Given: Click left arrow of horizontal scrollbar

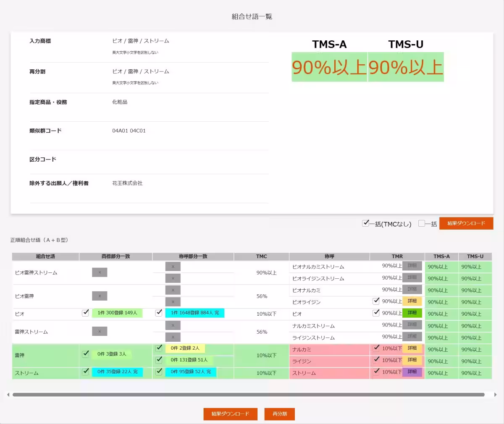Looking at the screenshot, I should [x=8, y=395].
